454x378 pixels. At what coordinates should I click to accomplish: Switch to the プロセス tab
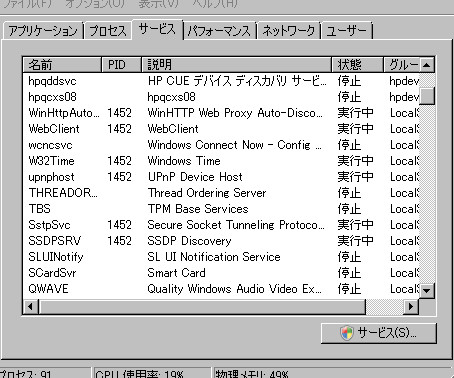pyautogui.click(x=108, y=31)
